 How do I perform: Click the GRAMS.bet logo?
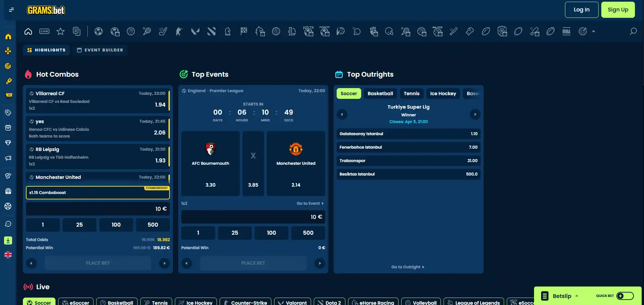click(46, 10)
